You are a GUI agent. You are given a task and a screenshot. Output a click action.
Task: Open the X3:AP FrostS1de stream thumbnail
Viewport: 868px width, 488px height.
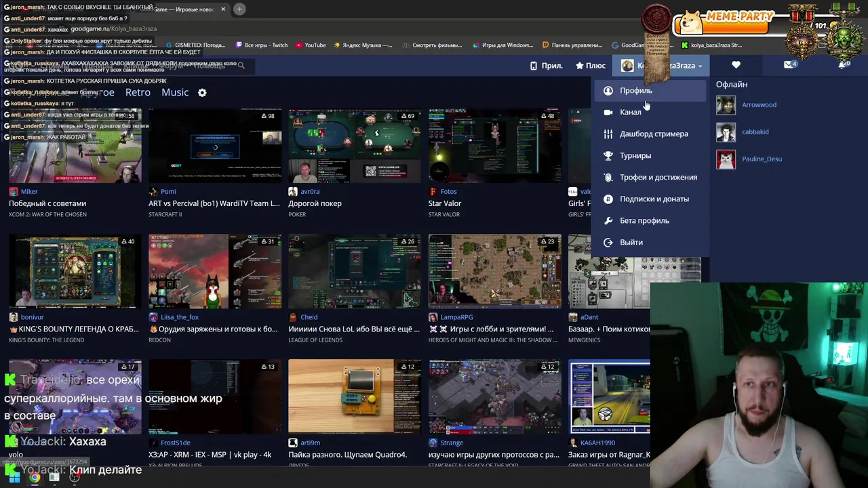coord(214,396)
